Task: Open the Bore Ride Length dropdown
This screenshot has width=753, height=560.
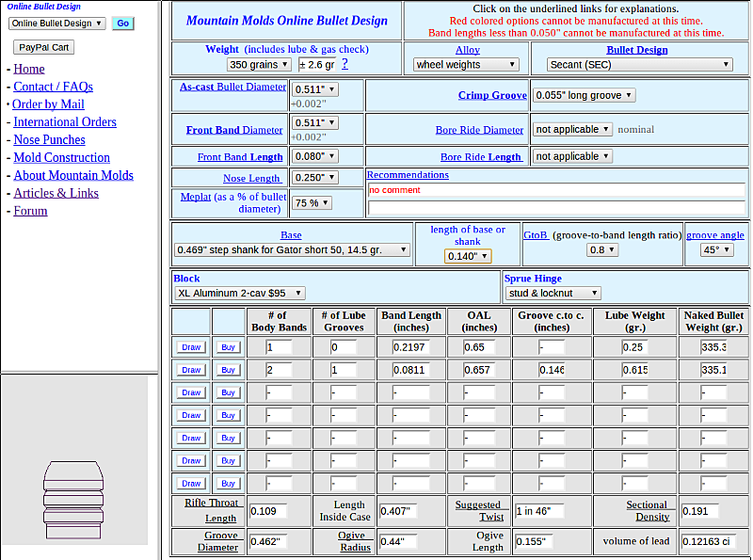Action: click(572, 156)
